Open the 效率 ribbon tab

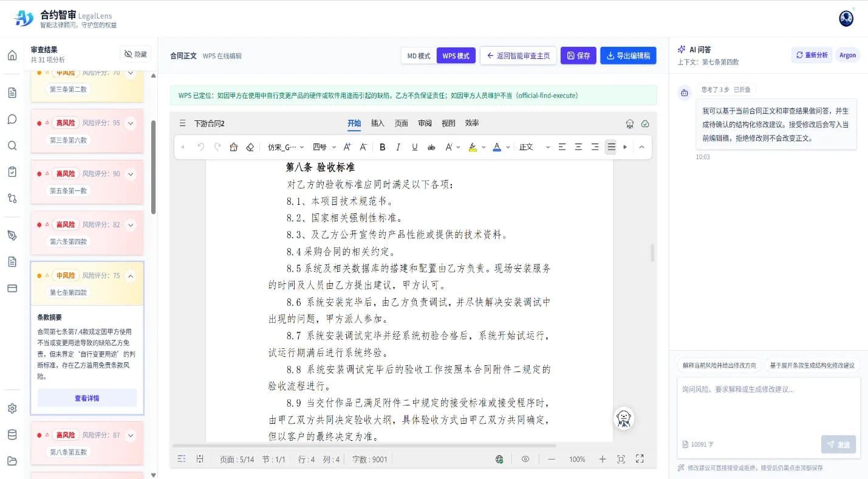pyautogui.click(x=472, y=123)
